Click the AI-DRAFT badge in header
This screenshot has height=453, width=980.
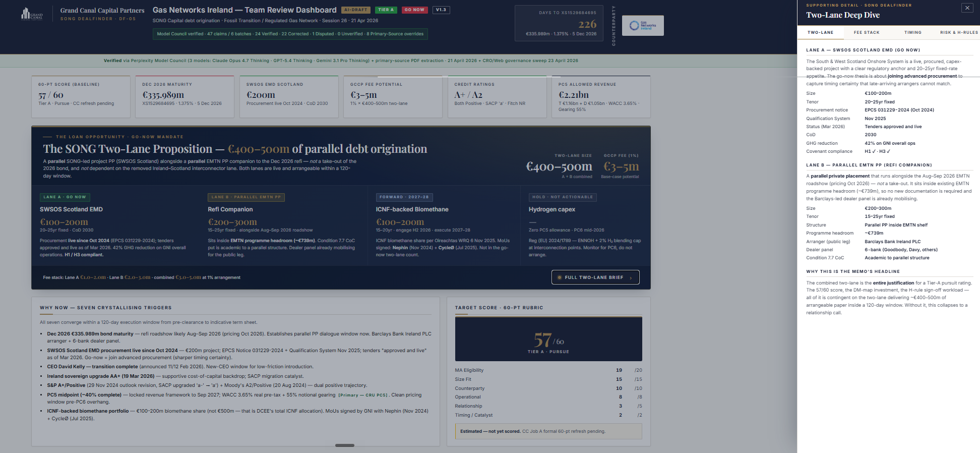coord(356,10)
